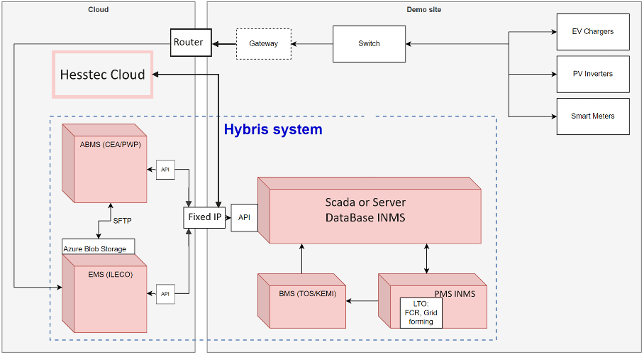Select the Router box
644x355 pixels.
pyautogui.click(x=191, y=43)
